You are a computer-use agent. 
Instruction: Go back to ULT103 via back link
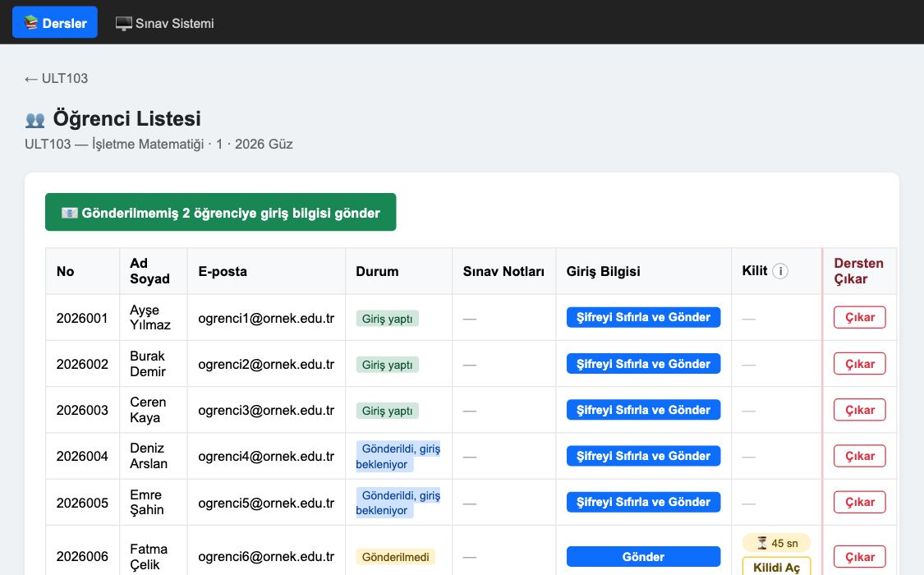click(56, 78)
